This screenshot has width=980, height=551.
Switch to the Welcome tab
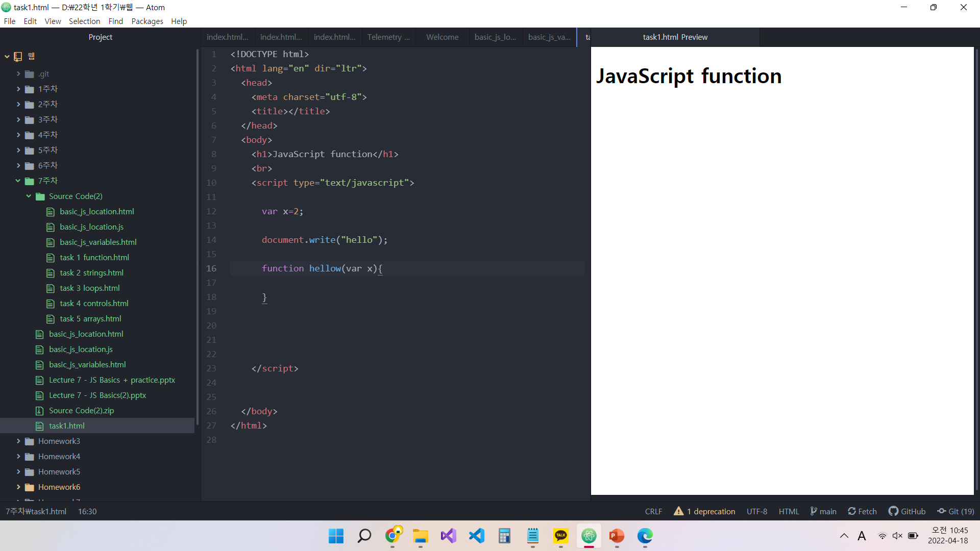click(442, 37)
